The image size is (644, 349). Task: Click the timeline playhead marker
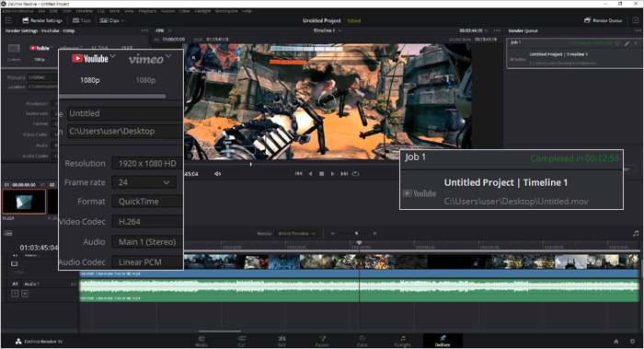pyautogui.click(x=359, y=243)
